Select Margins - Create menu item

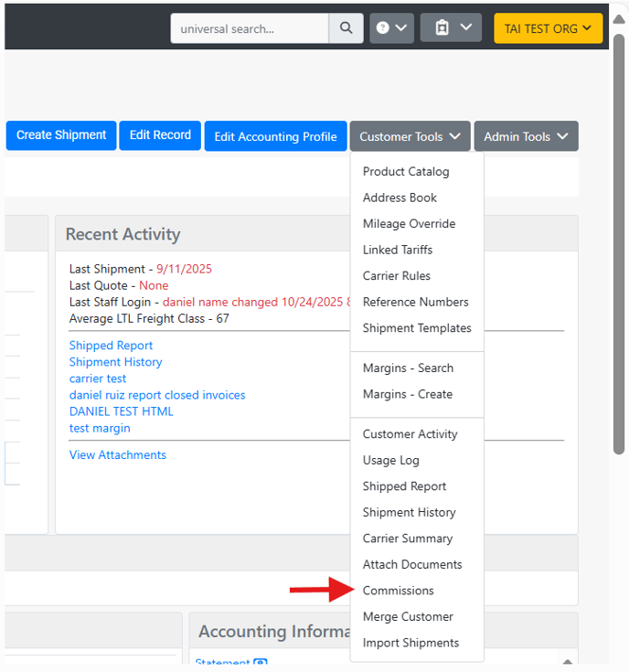point(407,394)
